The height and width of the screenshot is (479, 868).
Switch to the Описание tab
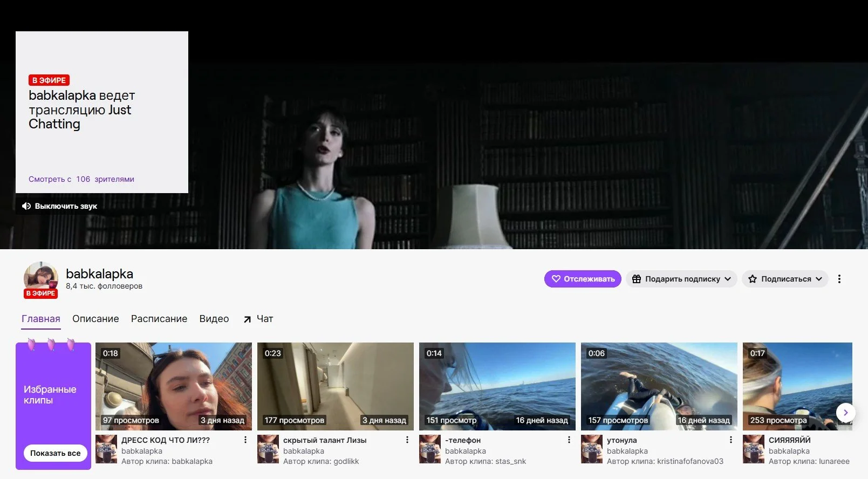click(x=95, y=319)
